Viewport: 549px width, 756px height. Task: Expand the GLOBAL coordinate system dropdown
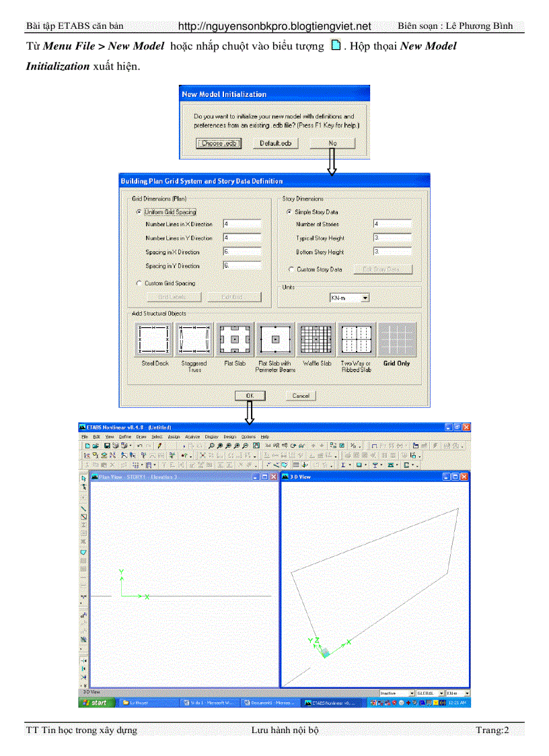(x=441, y=693)
